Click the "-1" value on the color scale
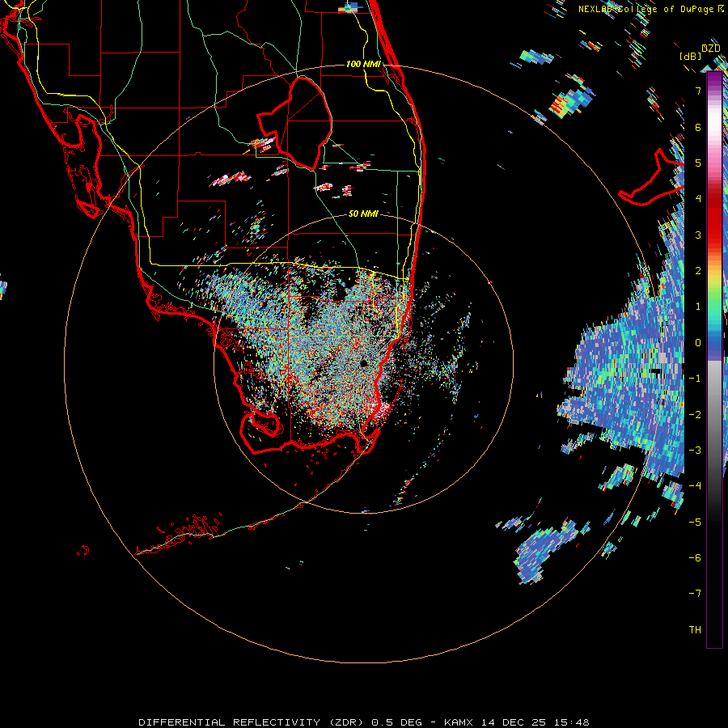 695,379
